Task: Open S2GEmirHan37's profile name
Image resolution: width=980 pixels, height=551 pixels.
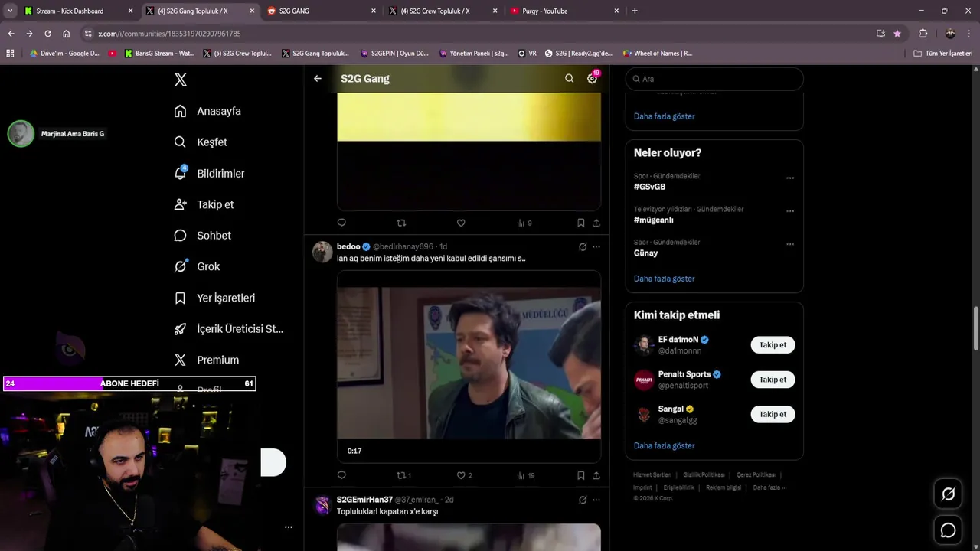Action: pos(364,500)
